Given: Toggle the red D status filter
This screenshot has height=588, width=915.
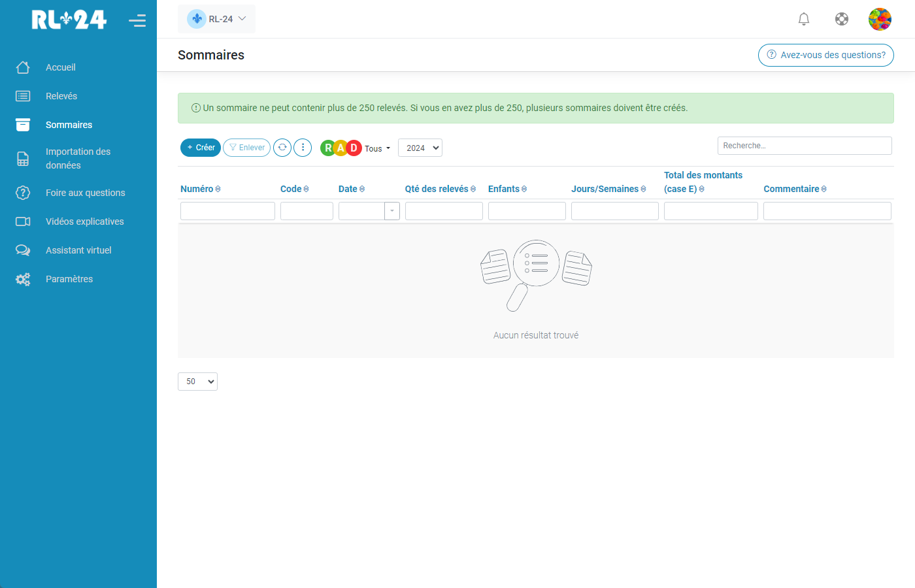Looking at the screenshot, I should [x=354, y=148].
